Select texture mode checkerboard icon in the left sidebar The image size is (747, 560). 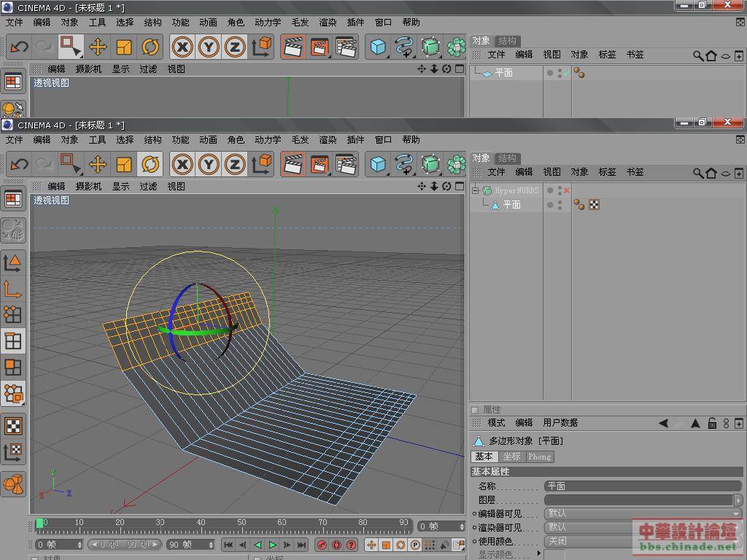pyautogui.click(x=13, y=426)
